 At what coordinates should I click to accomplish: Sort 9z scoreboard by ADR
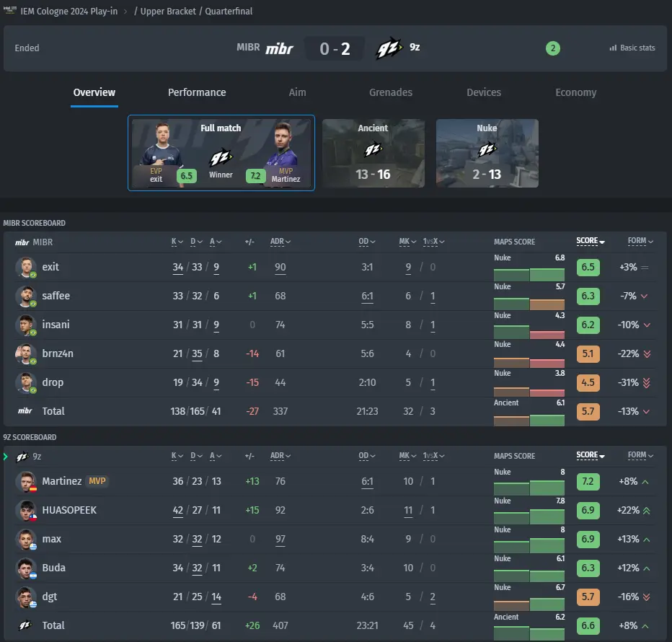click(x=280, y=457)
